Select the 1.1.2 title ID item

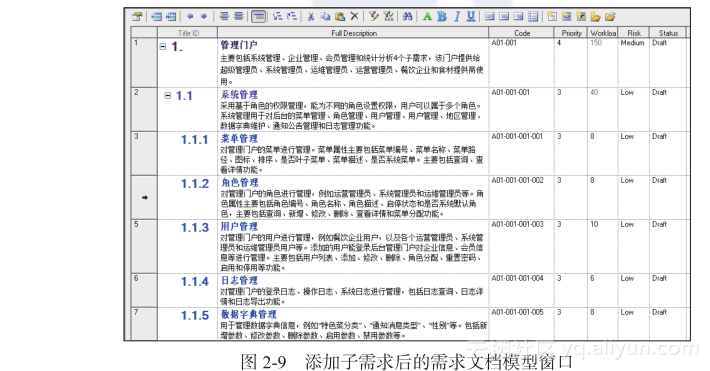(x=195, y=183)
